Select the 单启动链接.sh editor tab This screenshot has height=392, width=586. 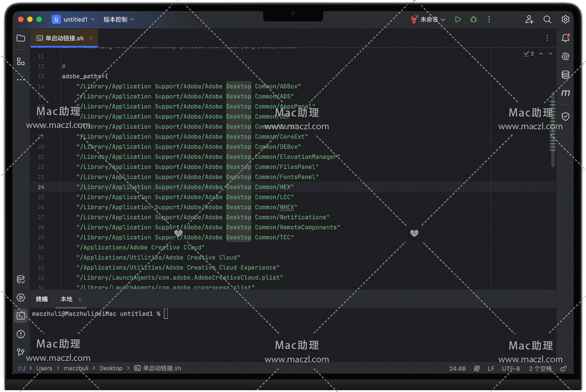point(64,38)
